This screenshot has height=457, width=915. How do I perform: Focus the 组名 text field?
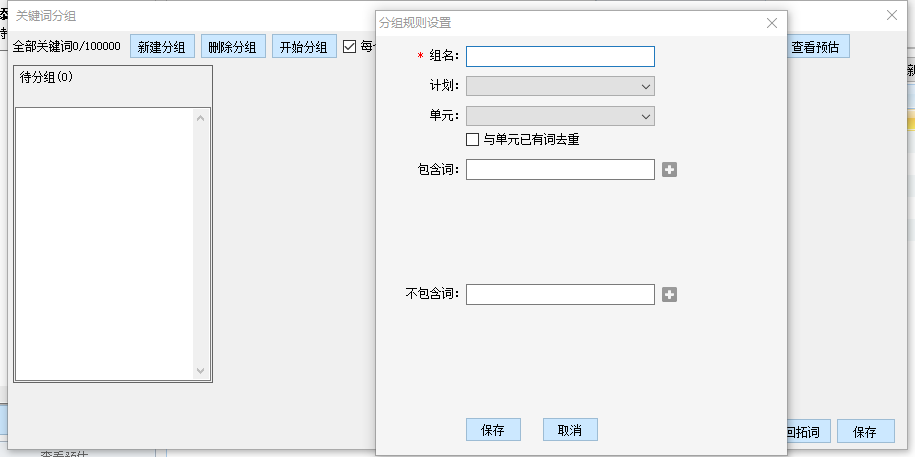coord(560,57)
